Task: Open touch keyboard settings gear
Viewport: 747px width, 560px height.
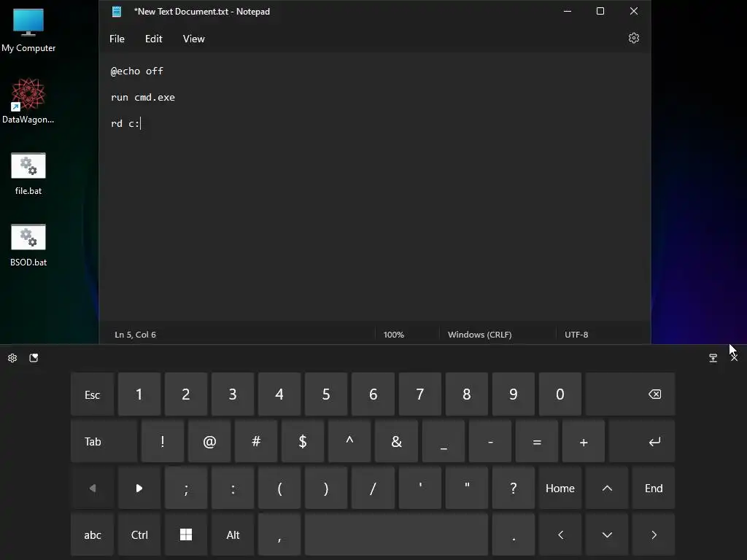Action: [x=12, y=357]
